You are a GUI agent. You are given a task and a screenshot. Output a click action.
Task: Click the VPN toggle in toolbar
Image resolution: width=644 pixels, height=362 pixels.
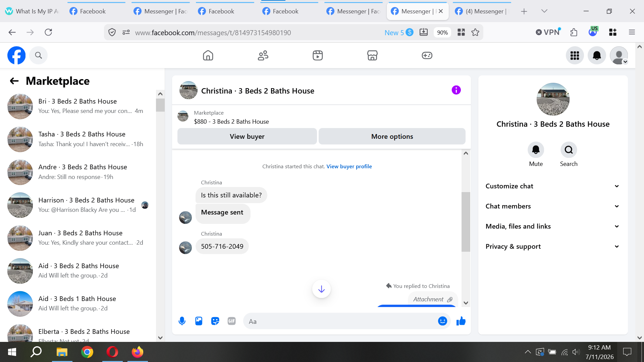click(x=548, y=32)
